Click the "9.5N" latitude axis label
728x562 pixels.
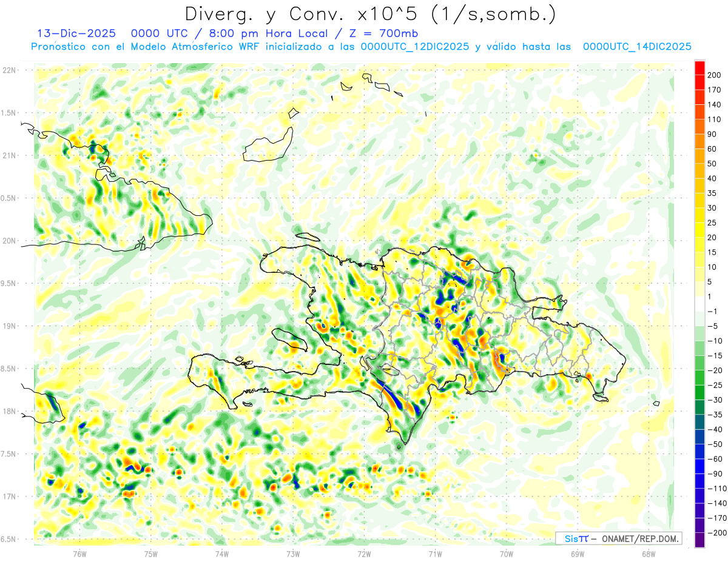(x=9, y=283)
